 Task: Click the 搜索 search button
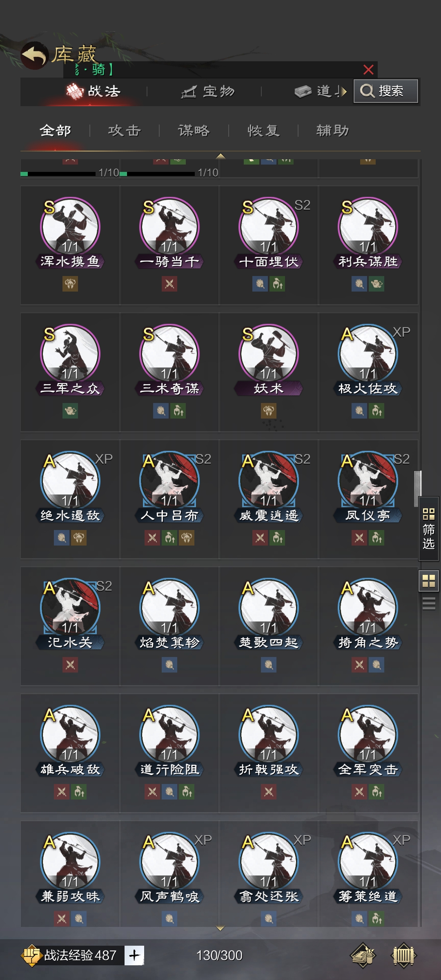pos(386,91)
